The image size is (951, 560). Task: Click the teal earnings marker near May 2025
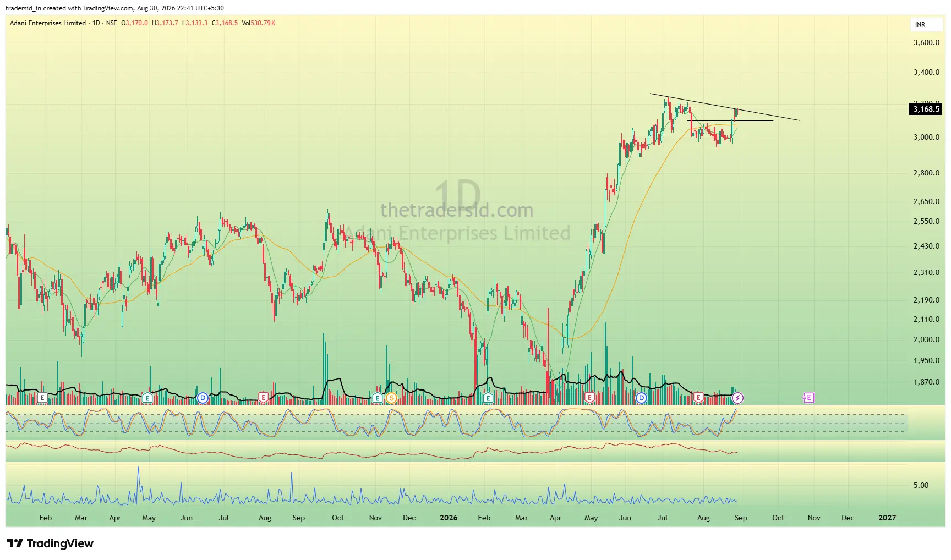(x=147, y=398)
